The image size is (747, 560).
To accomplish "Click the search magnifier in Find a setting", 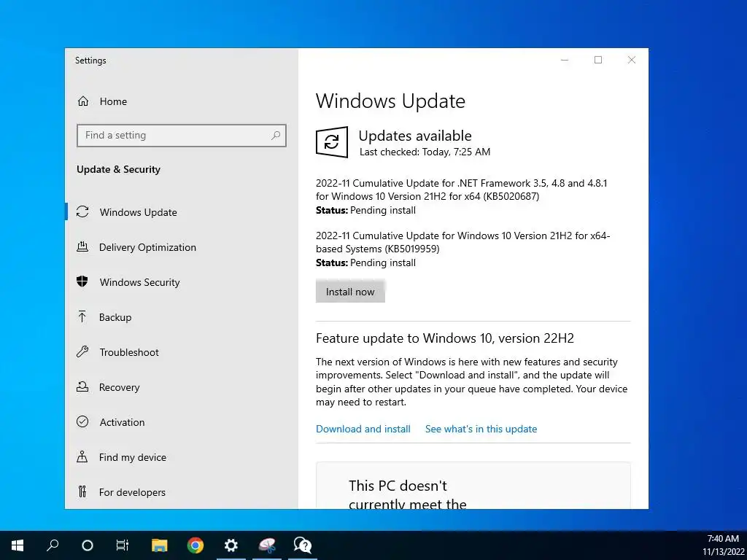I will pyautogui.click(x=275, y=135).
